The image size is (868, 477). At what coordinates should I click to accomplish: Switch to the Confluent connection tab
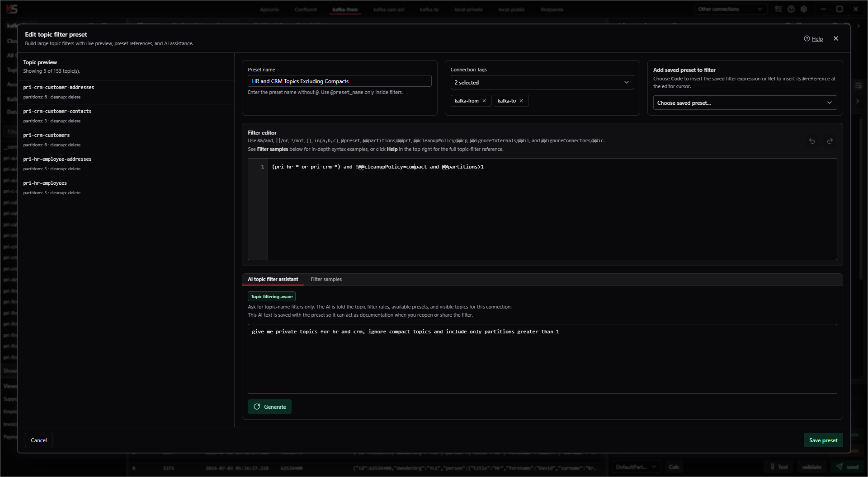point(306,9)
